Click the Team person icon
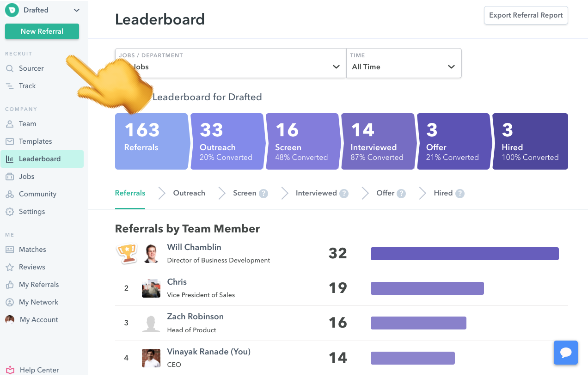588x378 pixels. pyautogui.click(x=10, y=124)
